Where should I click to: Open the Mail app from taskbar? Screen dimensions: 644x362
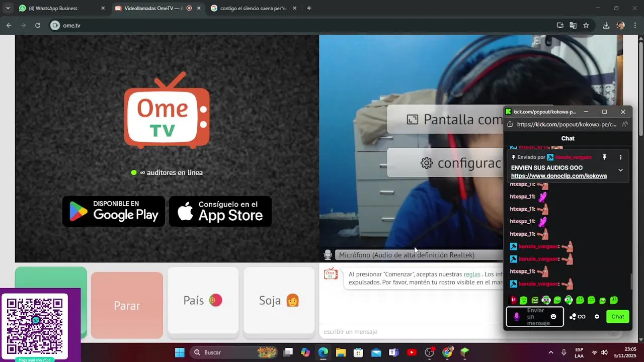click(x=376, y=352)
